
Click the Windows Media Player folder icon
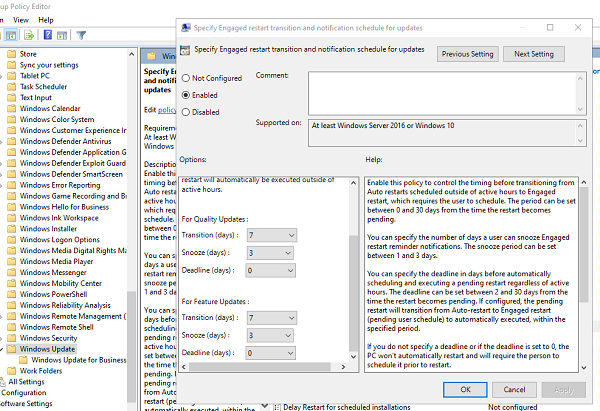click(12, 261)
